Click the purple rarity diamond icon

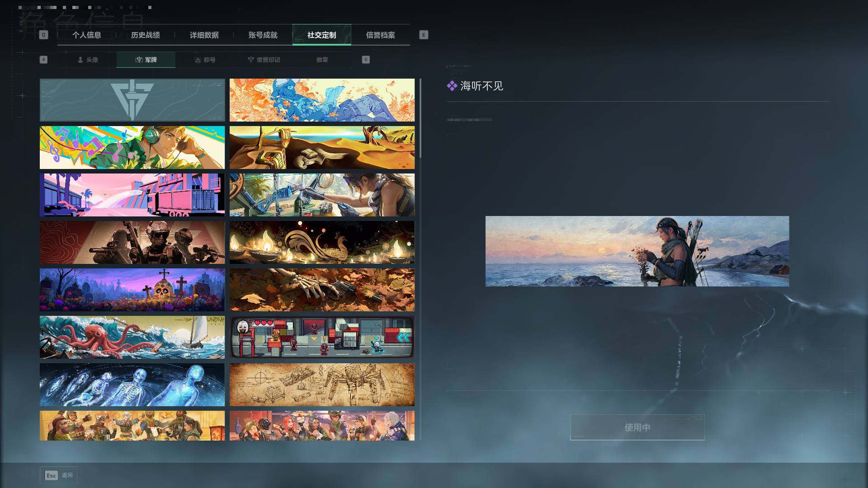[x=452, y=86]
